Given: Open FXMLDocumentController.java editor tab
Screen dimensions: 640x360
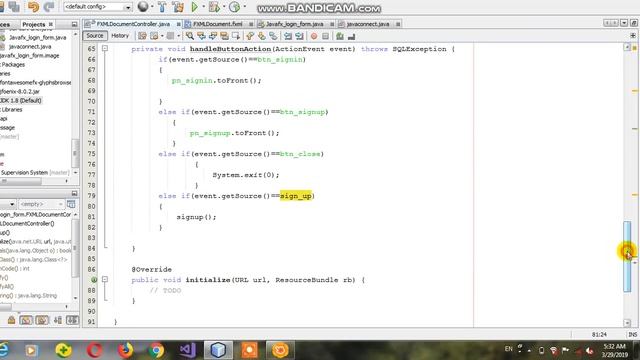Looking at the screenshot, I should pyautogui.click(x=133, y=24).
